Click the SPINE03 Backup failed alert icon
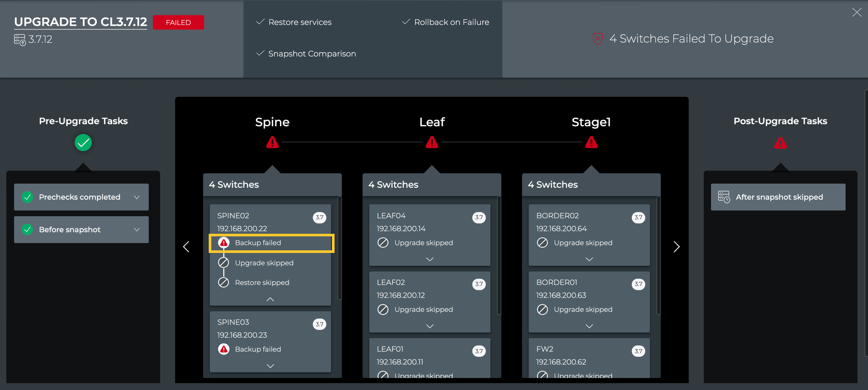The image size is (868, 390). coord(224,349)
